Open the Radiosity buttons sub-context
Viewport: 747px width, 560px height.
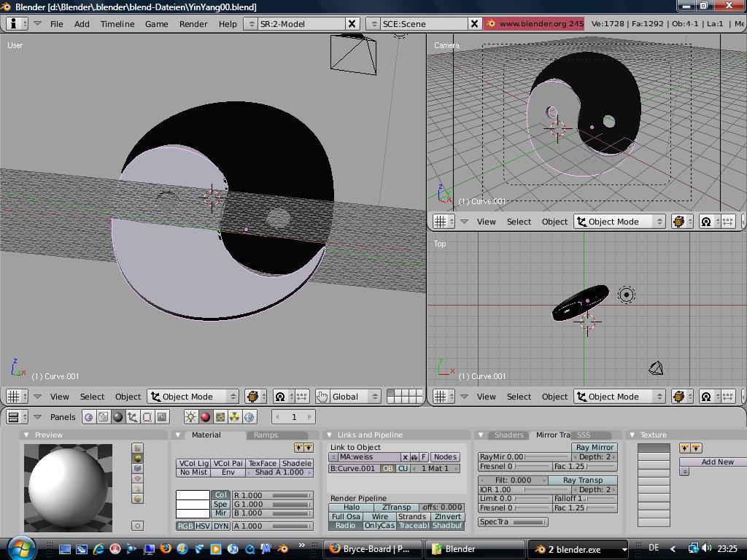[x=234, y=417]
